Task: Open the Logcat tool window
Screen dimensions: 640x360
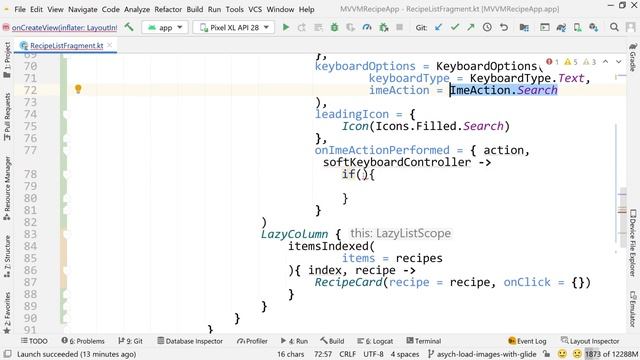Action: [375, 341]
